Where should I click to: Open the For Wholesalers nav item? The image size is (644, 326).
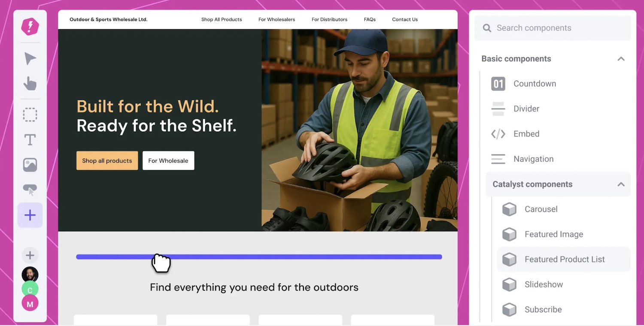tap(276, 19)
